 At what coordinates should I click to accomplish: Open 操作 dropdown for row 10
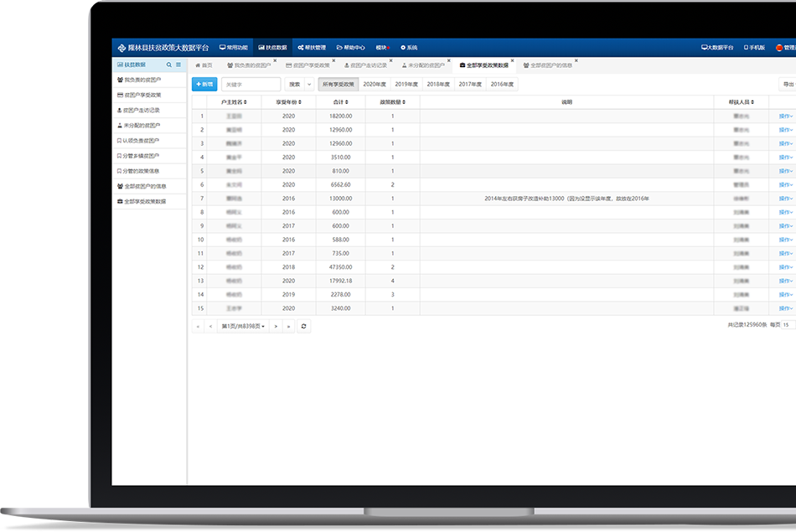point(786,240)
